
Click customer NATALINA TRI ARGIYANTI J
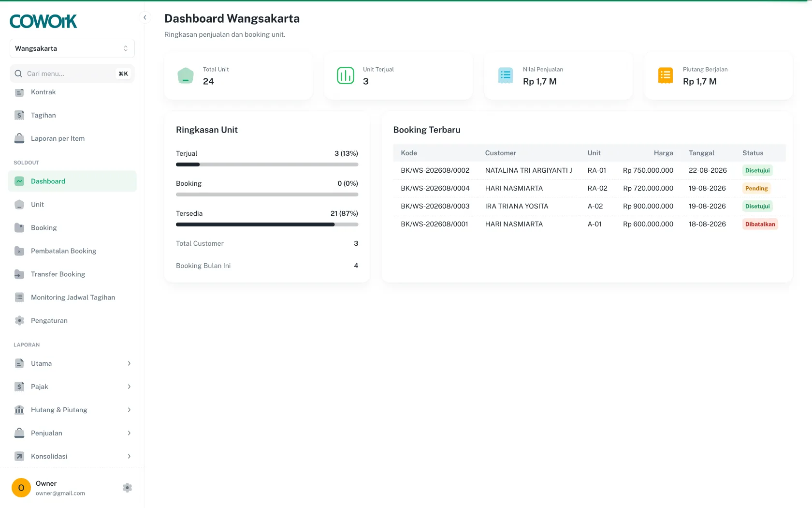[529, 170]
